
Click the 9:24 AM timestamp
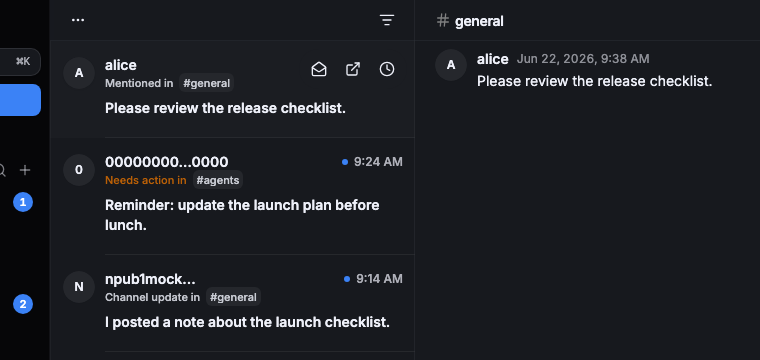point(378,162)
